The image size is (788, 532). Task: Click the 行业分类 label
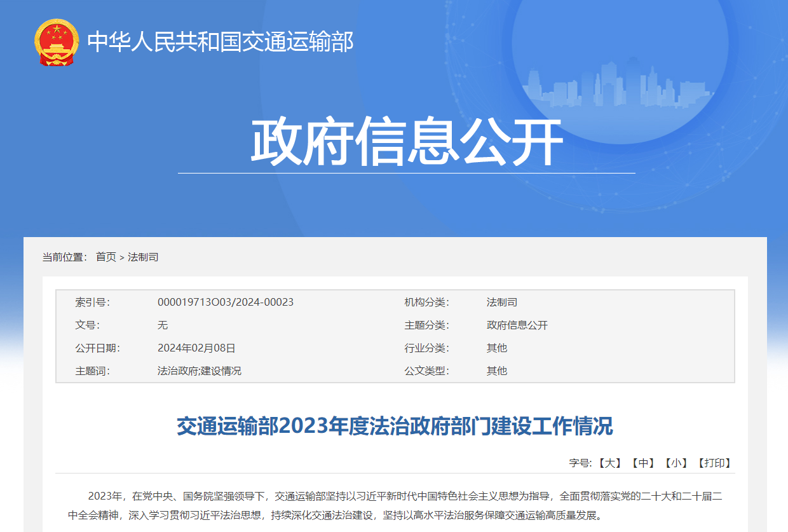pyautogui.click(x=427, y=348)
